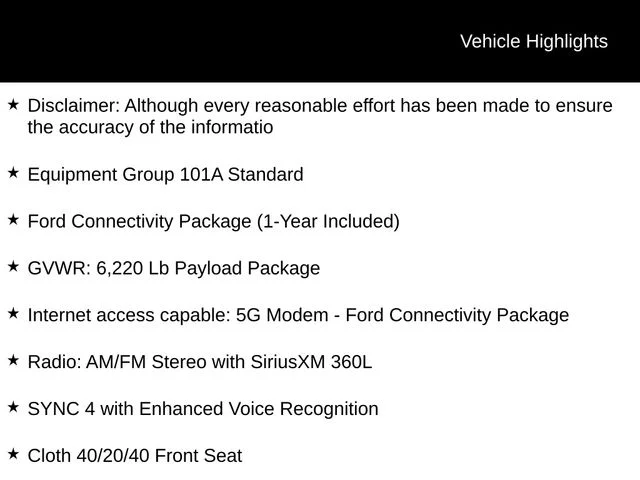Click the word Highlights in the header title

click(567, 42)
